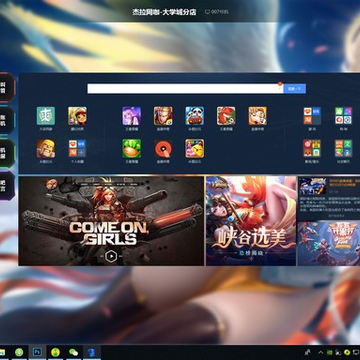Open the orange news headline link

[x=345, y=182]
